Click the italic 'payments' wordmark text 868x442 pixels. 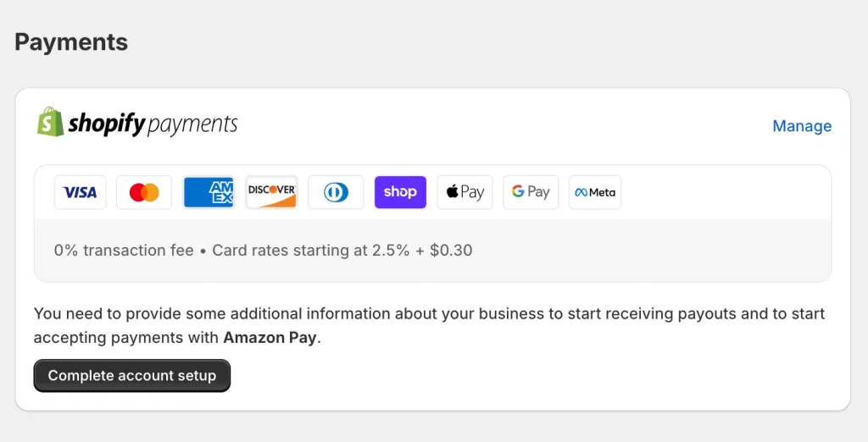[192, 124]
